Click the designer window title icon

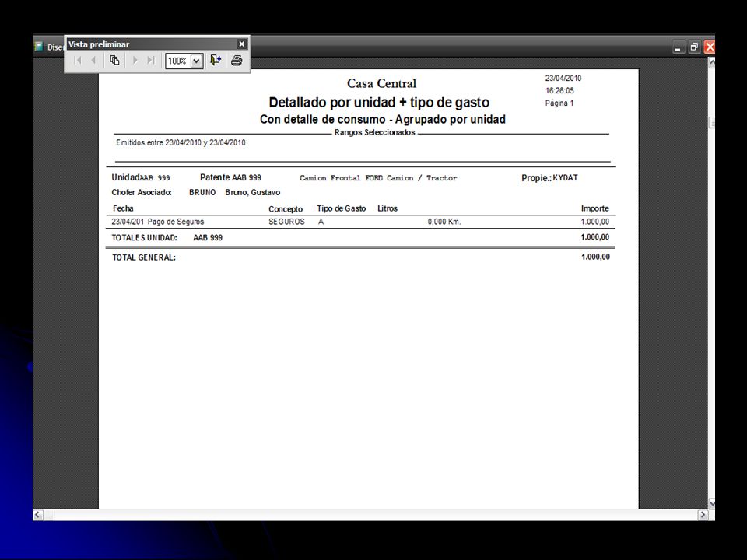click(39, 46)
